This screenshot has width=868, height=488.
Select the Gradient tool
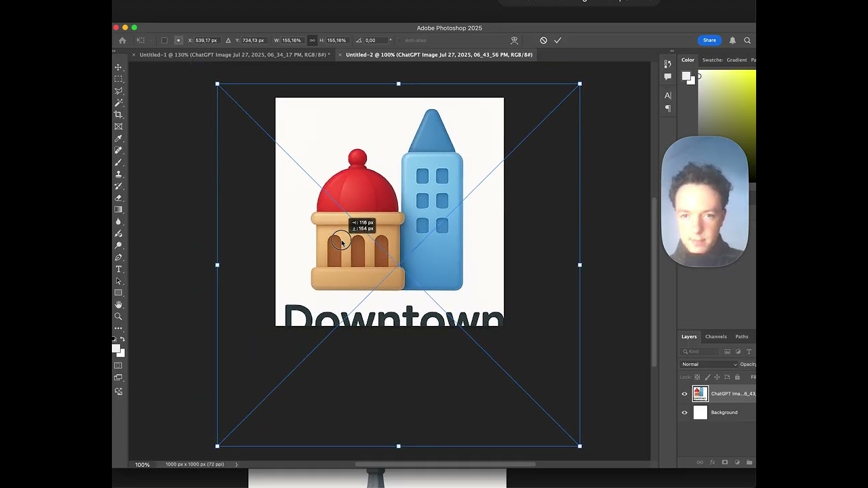pyautogui.click(x=118, y=209)
